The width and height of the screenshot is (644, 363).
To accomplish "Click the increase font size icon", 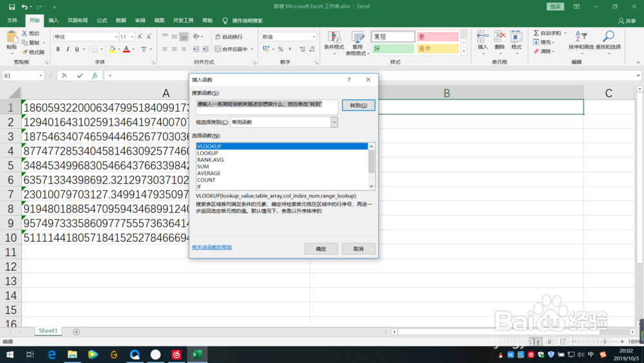I will click(x=140, y=37).
